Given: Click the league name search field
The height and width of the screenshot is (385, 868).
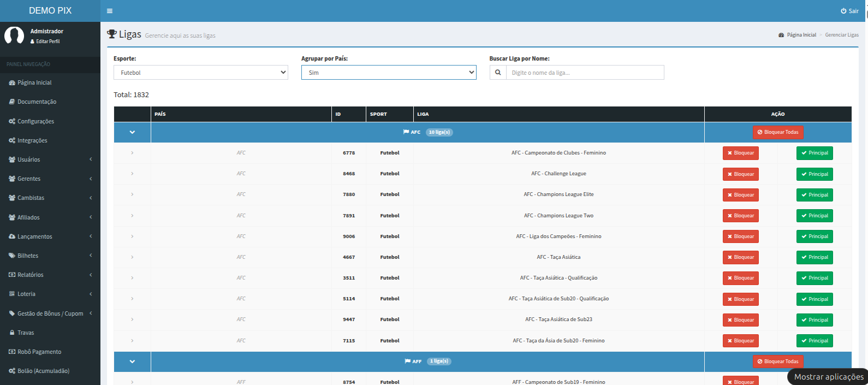Looking at the screenshot, I should [x=585, y=73].
